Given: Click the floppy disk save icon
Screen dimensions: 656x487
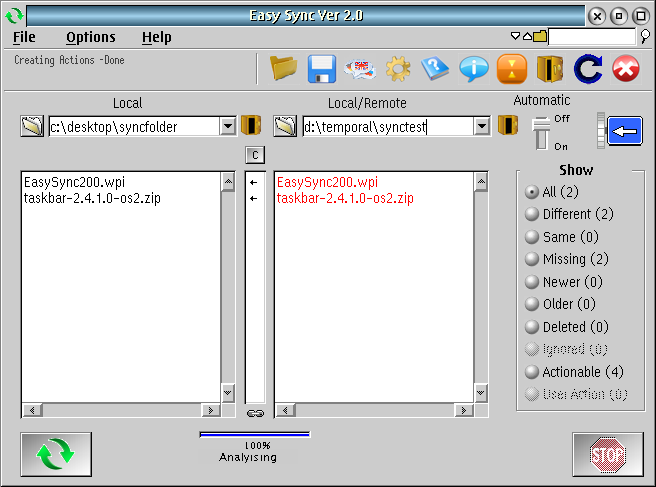Looking at the screenshot, I should pos(321,69).
